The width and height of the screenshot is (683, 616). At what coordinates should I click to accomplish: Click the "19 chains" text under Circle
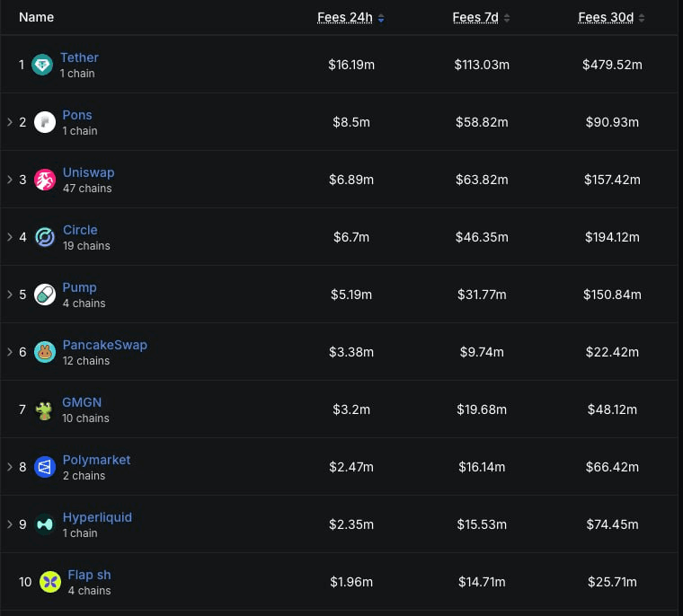pos(86,246)
